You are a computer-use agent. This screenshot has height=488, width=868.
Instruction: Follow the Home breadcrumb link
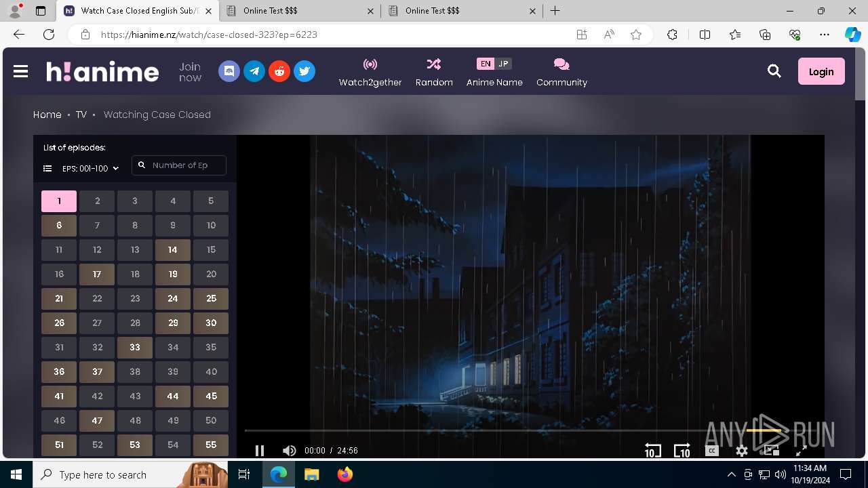(x=47, y=115)
